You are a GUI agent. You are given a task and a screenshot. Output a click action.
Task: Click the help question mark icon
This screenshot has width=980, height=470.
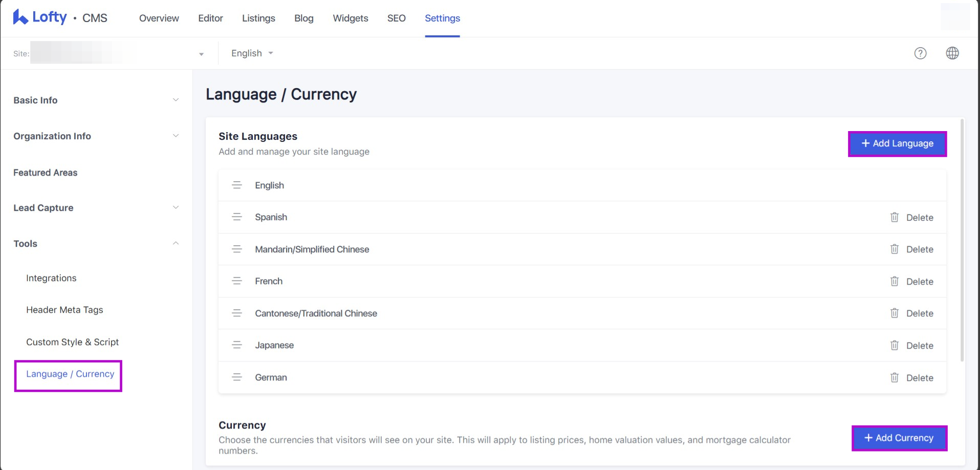tap(920, 53)
